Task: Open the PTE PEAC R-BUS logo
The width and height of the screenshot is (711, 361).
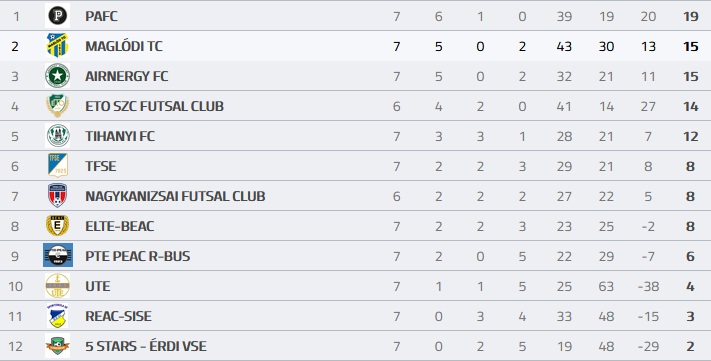Action: point(58,255)
